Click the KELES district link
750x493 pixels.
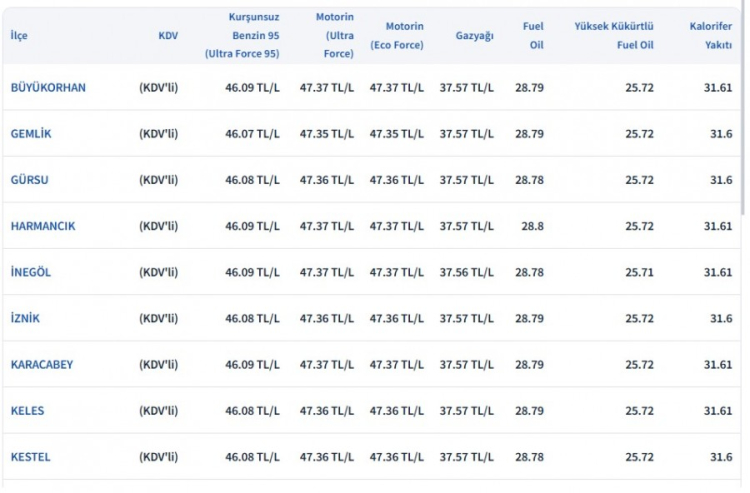coord(28,410)
